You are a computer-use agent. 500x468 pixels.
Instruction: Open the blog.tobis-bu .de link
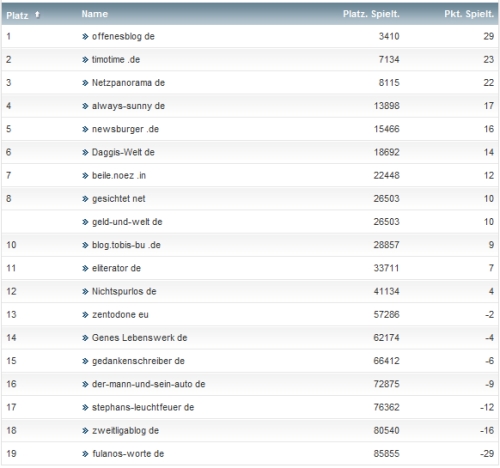(x=126, y=245)
